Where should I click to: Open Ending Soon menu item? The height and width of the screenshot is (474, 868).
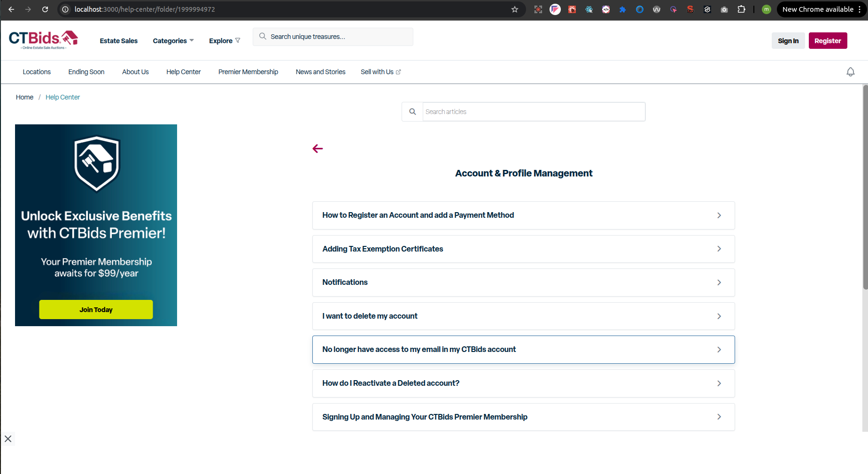[x=86, y=72]
